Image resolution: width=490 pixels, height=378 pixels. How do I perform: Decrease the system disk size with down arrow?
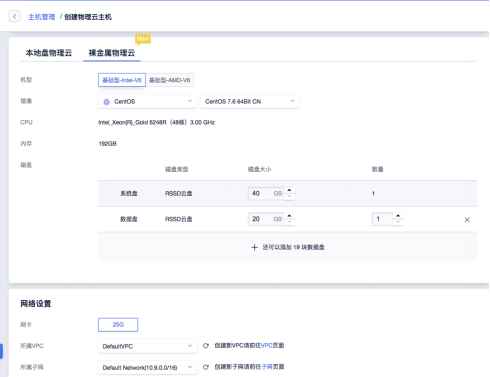[x=289, y=196]
